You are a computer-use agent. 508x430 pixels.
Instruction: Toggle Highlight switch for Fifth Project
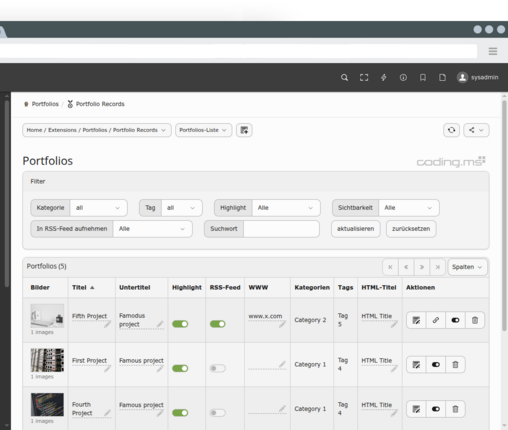pos(180,324)
